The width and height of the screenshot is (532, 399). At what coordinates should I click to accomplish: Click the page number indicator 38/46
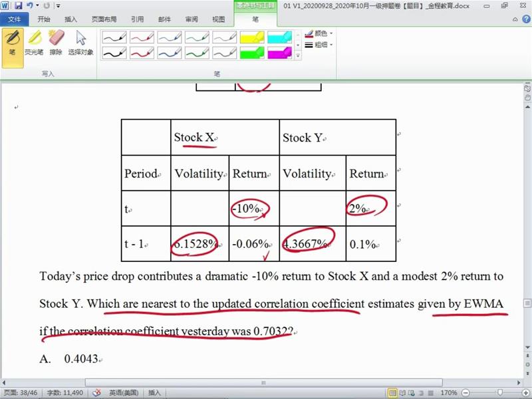(21, 392)
